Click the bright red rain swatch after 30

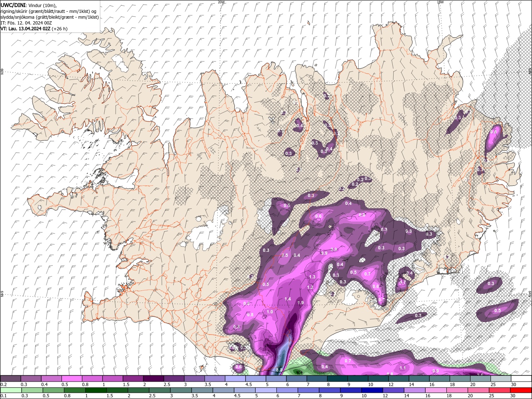[521, 390]
